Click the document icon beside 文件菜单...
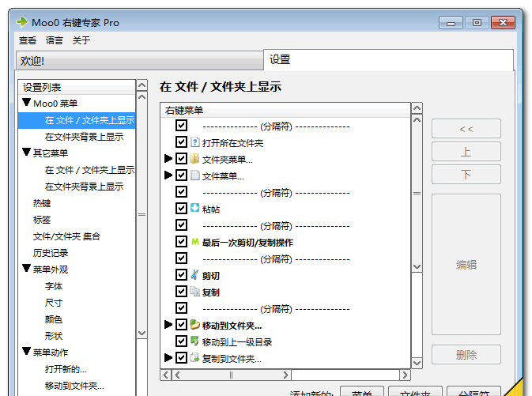Viewport: 532px width, 396px height. (x=194, y=175)
